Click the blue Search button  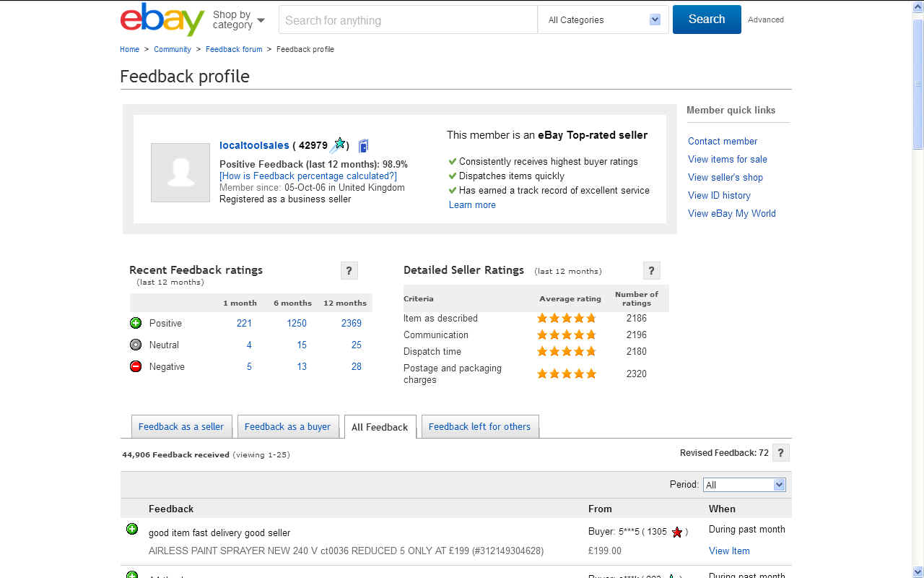(x=707, y=20)
